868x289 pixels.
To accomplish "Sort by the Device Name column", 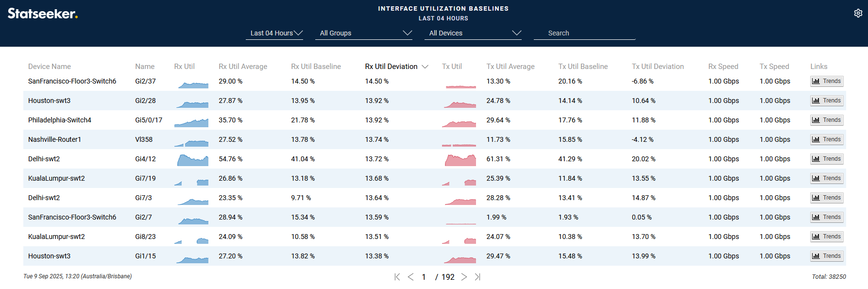I will tap(50, 67).
